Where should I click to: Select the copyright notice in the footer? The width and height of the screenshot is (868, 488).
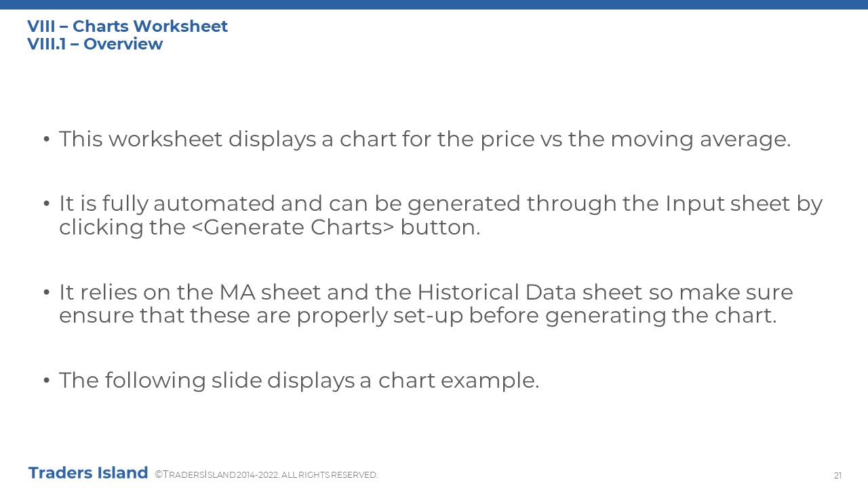(x=267, y=475)
